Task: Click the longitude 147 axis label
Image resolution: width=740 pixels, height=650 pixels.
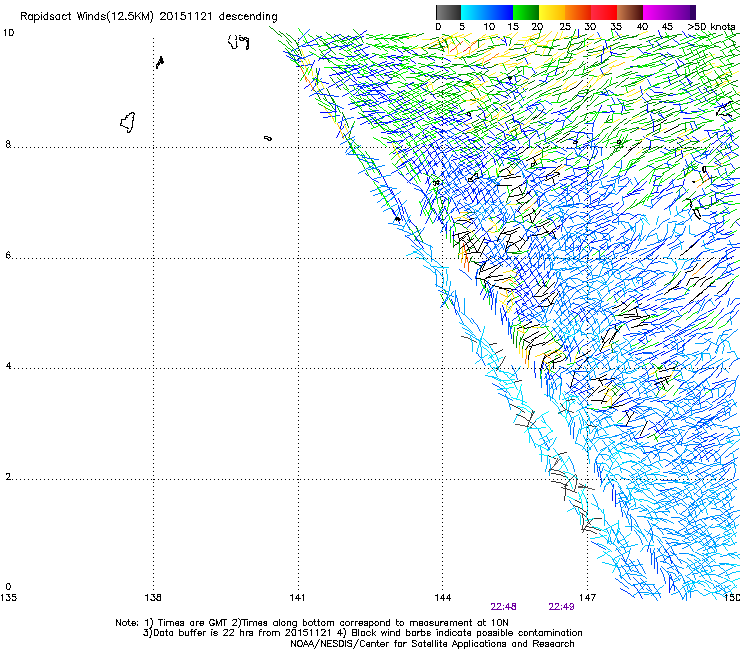Action: coord(587,598)
